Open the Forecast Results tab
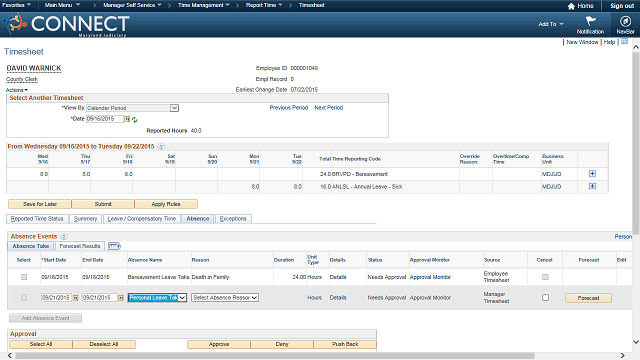 point(80,246)
